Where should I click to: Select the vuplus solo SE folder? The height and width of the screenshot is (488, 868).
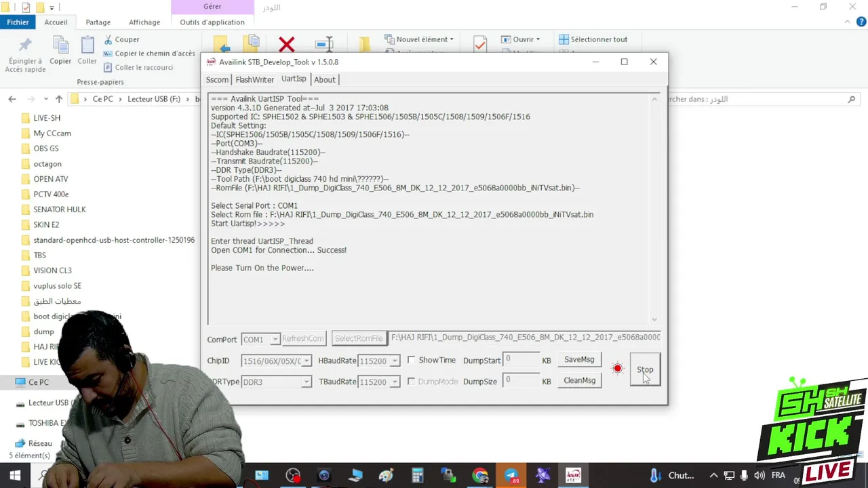pos(57,286)
